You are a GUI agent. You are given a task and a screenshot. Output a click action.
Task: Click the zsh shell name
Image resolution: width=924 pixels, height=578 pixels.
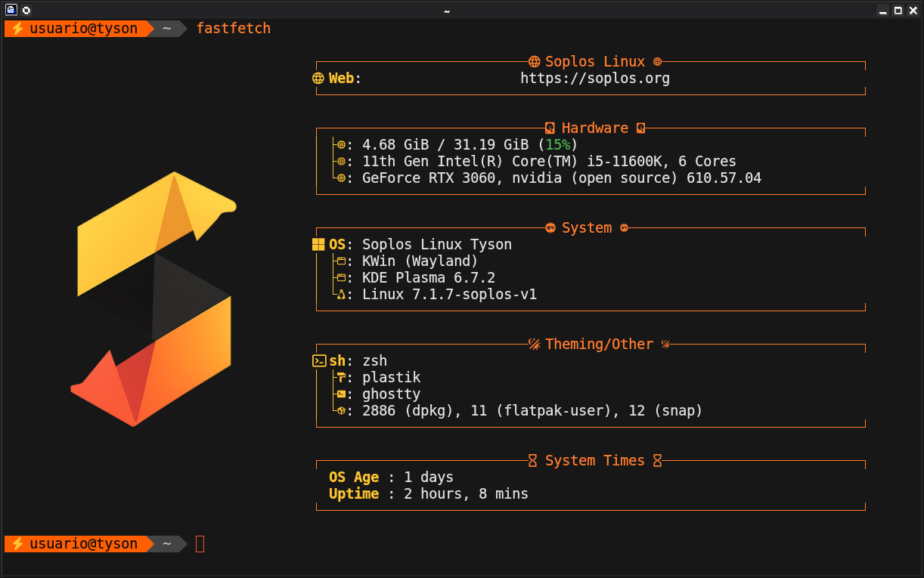374,361
